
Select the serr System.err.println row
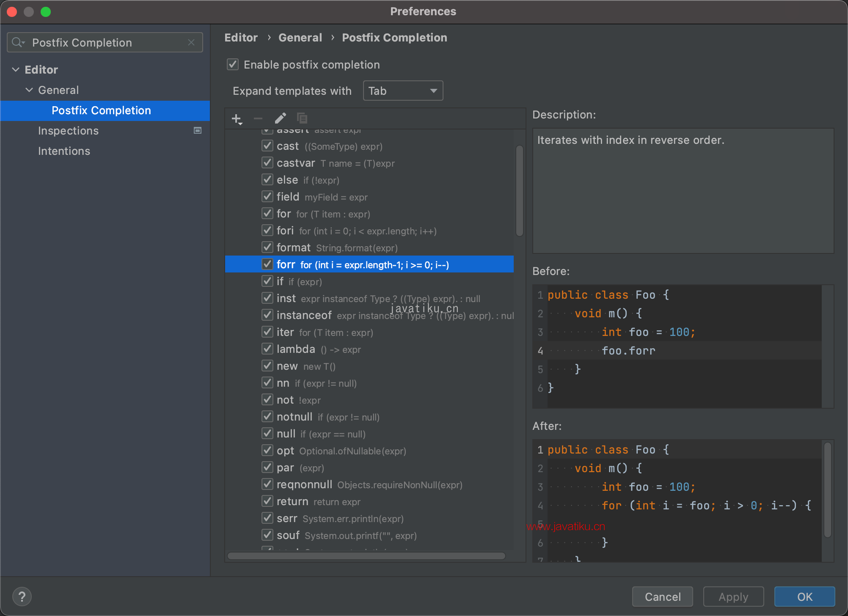point(369,518)
